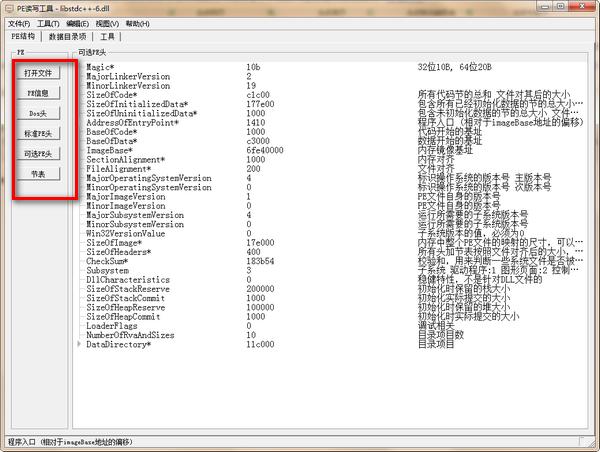Open the 帮助(H) menu
600x452 pixels.
pyautogui.click(x=137, y=24)
